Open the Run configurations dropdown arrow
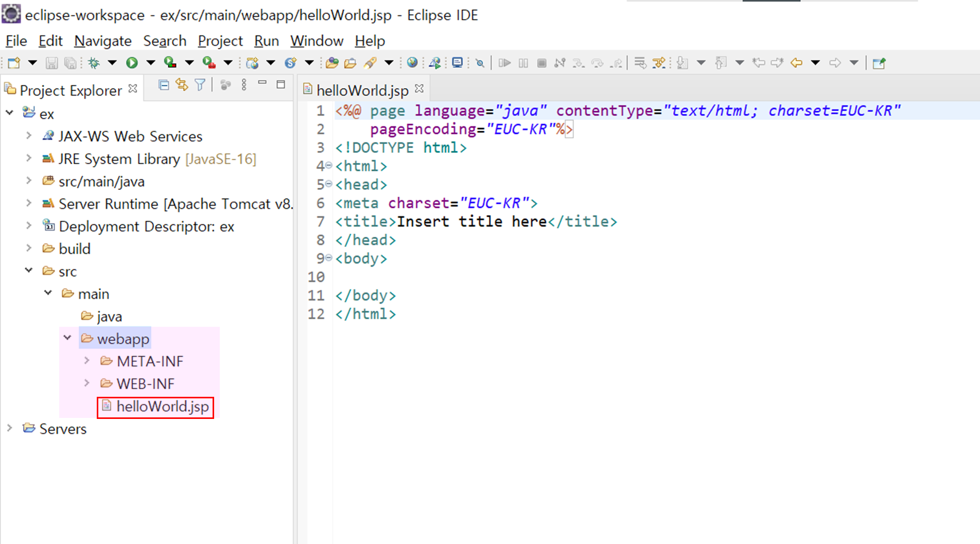 coord(150,63)
